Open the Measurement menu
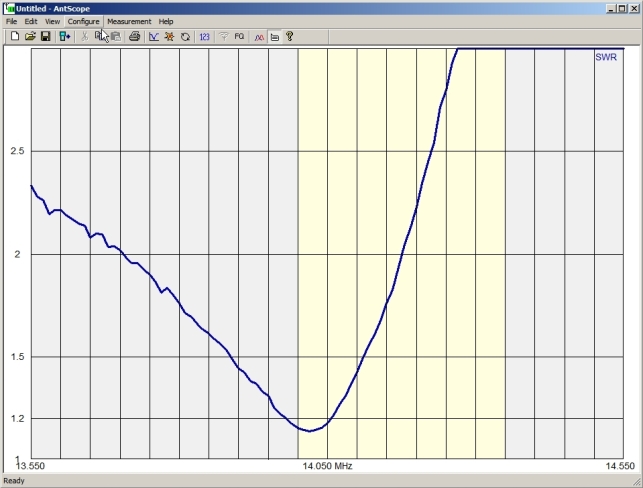 click(129, 21)
